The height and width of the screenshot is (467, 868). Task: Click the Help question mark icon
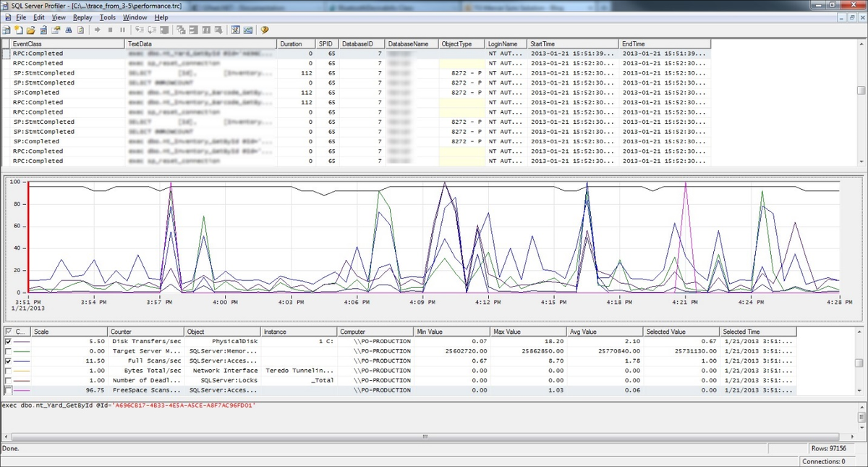point(265,30)
